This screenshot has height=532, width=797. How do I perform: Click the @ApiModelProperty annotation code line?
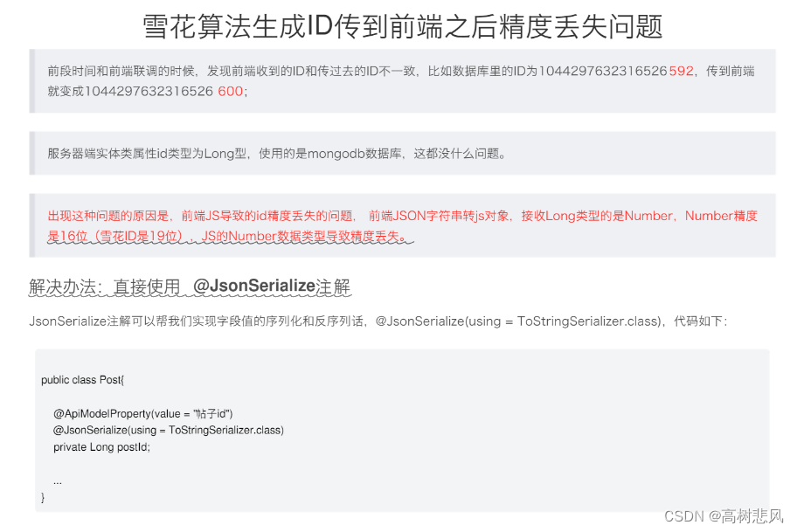(x=142, y=413)
